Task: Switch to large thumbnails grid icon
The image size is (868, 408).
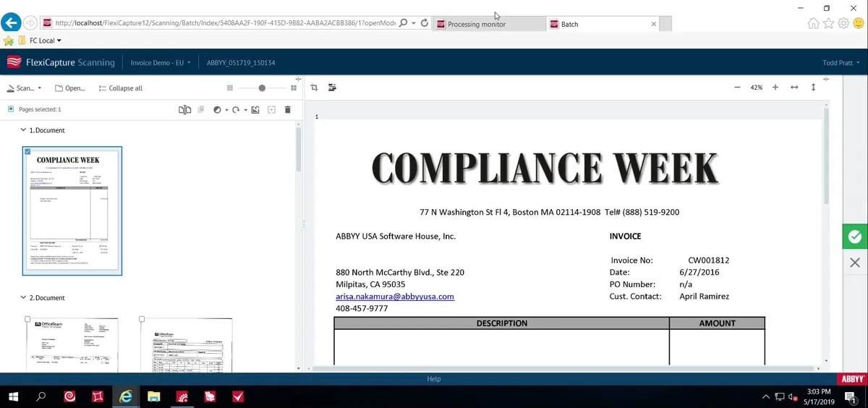Action: click(294, 88)
